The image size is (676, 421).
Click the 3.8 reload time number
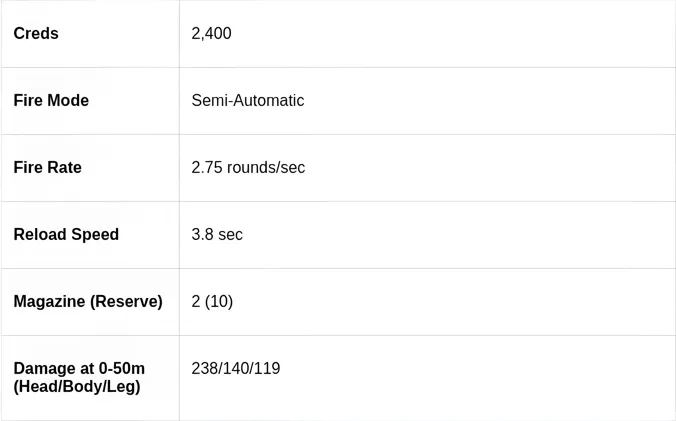click(202, 235)
